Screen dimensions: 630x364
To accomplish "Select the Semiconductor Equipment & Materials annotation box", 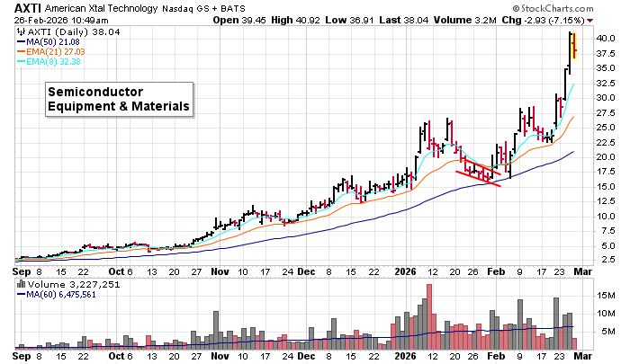I will pos(118,99).
